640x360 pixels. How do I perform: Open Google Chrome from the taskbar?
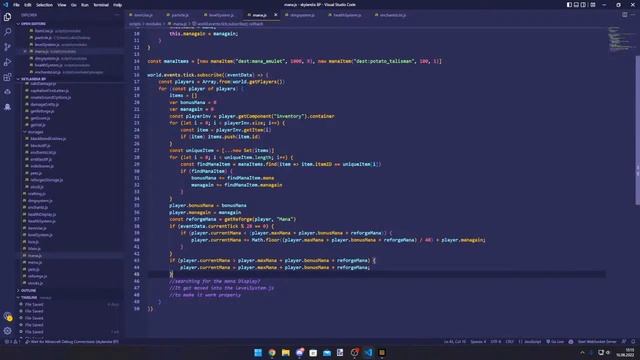(x=272, y=353)
